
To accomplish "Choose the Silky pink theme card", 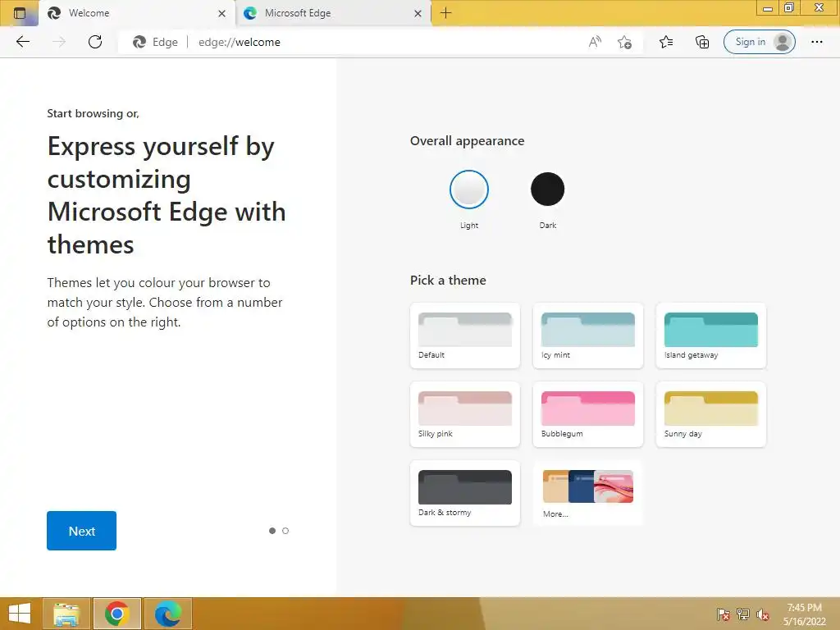I will click(465, 414).
